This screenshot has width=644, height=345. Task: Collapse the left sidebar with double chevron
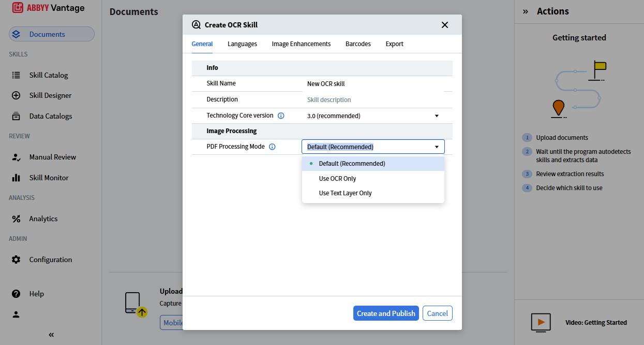[51, 335]
